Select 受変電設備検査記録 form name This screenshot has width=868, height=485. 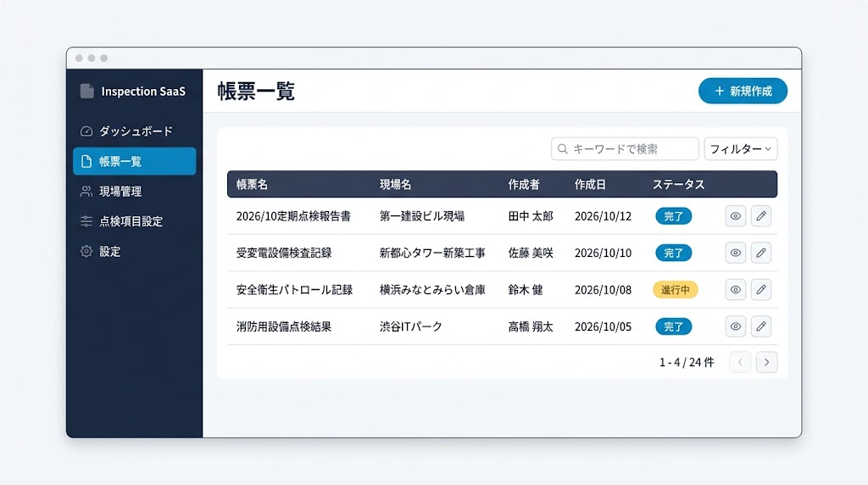pos(284,253)
